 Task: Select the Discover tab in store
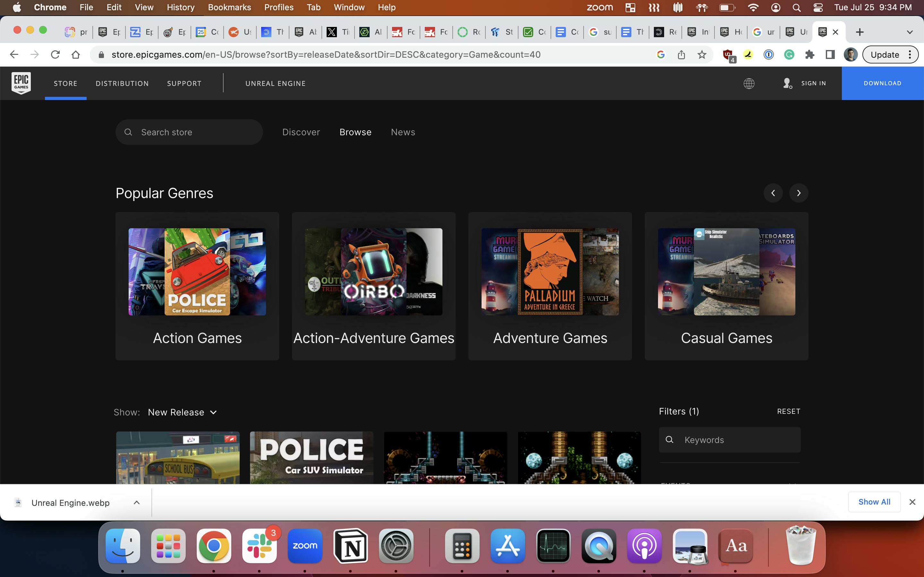point(301,132)
